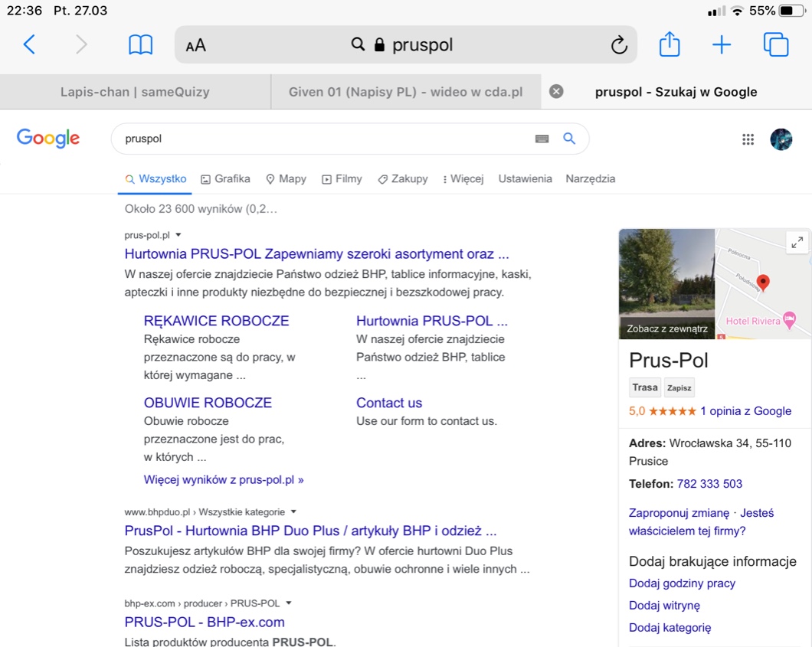The height and width of the screenshot is (647, 812).
Task: Expand the bhpduo.pl result options arrow
Action: [293, 512]
